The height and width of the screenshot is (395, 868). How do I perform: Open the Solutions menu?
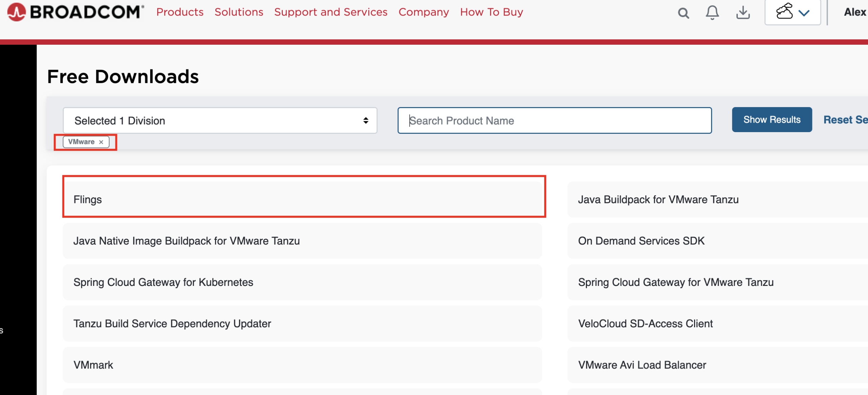click(x=239, y=12)
